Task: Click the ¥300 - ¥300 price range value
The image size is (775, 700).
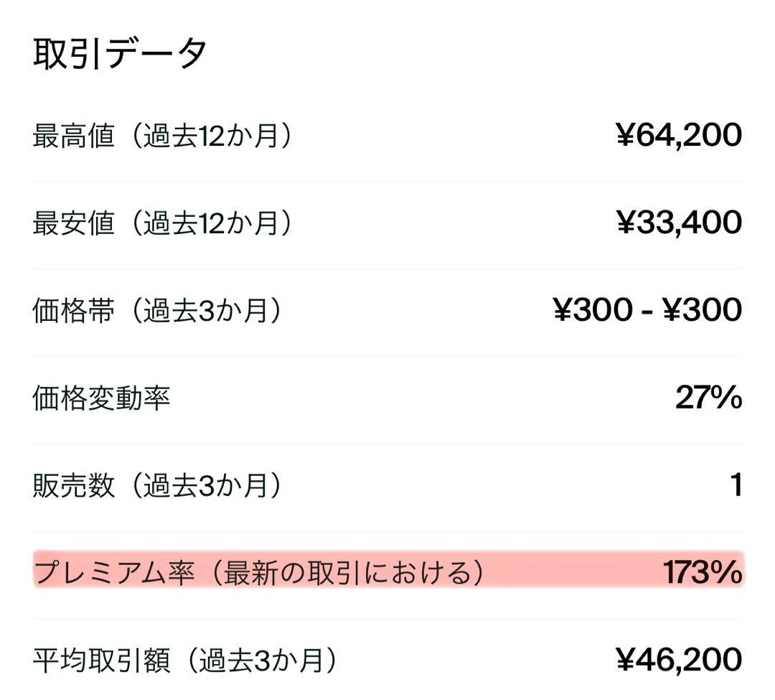Action: (648, 310)
